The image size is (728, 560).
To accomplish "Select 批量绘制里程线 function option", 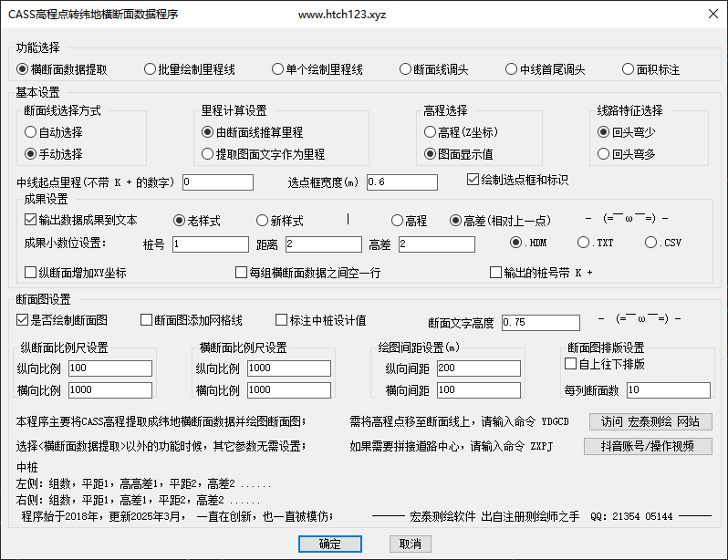I will tap(151, 69).
